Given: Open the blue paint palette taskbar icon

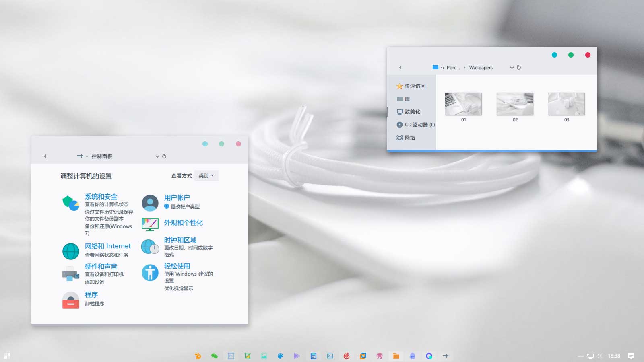Looking at the screenshot, I should click(280, 356).
